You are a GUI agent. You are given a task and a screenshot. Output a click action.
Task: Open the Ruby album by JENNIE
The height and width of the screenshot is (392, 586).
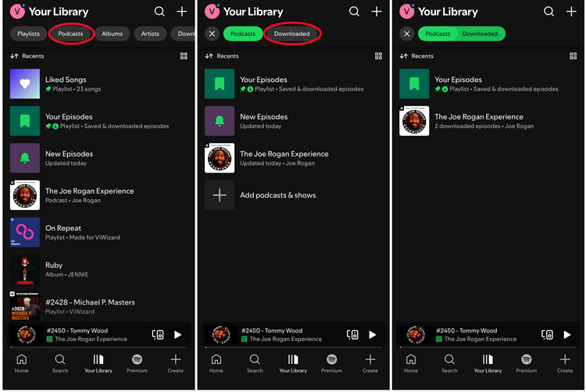point(98,269)
